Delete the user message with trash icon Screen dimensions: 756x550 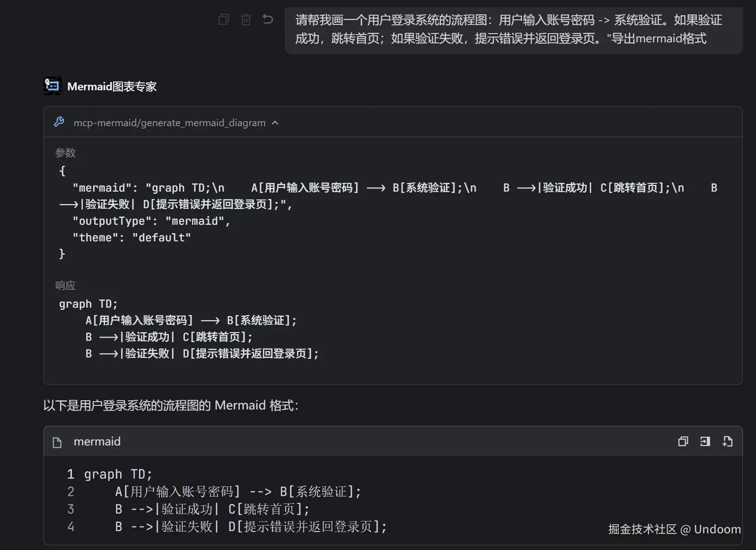pos(246,19)
